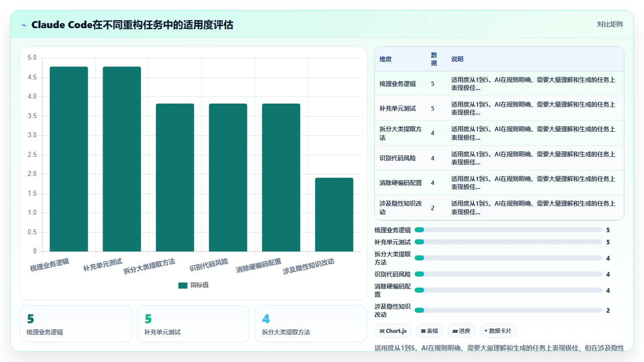The width and height of the screenshot is (644, 362).
Task: Click the 梳理业务逻辑 label on the chart x-axis
Action: coord(49,265)
